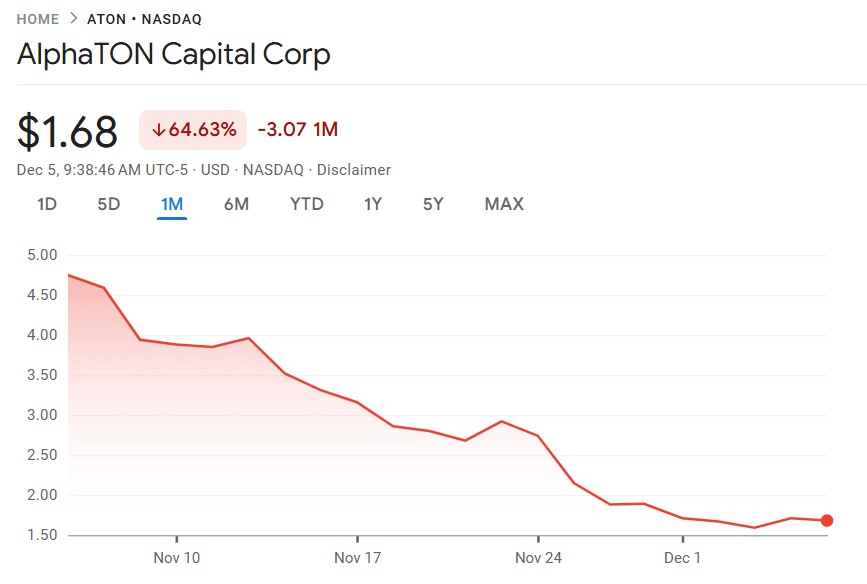Select the red endpoint dot on the chart
This screenshot has height=584, width=867.
click(826, 520)
